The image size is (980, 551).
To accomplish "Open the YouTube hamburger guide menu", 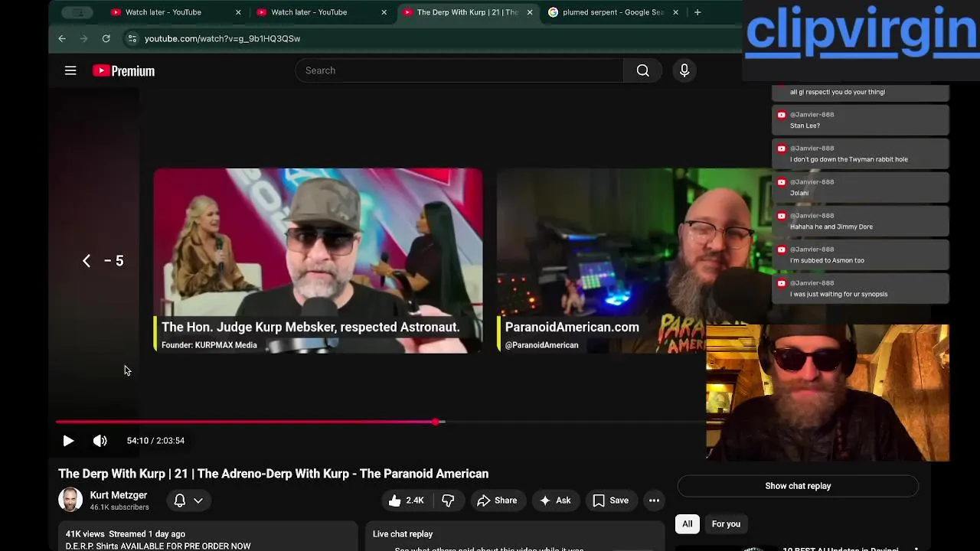I will (70, 70).
